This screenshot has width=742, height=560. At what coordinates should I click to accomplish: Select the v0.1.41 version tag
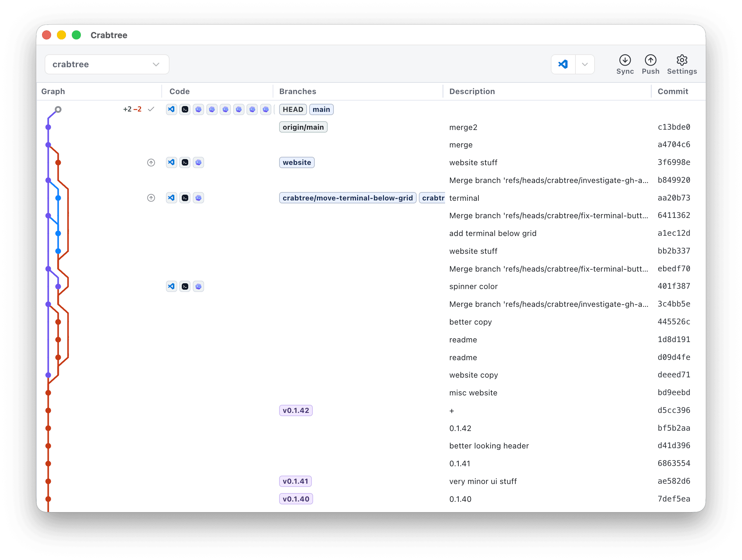[x=296, y=481]
